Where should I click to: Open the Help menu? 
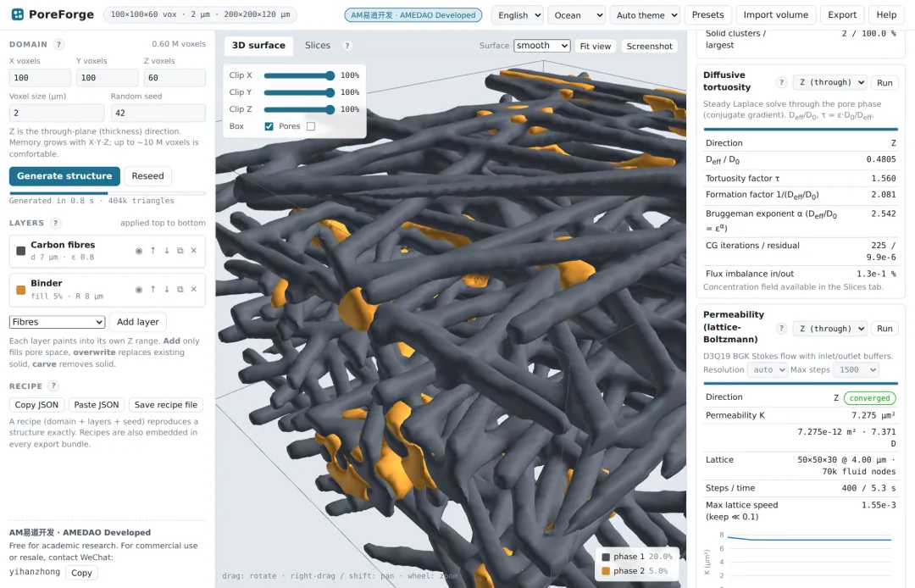[886, 15]
